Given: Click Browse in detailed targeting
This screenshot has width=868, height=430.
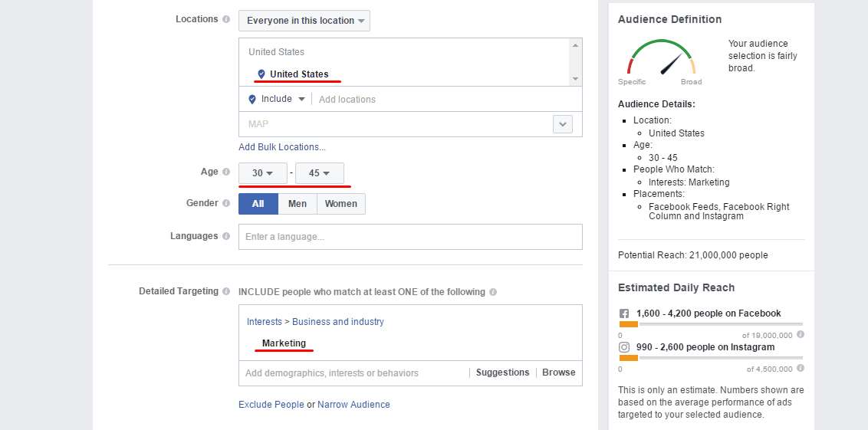Looking at the screenshot, I should [x=558, y=373].
